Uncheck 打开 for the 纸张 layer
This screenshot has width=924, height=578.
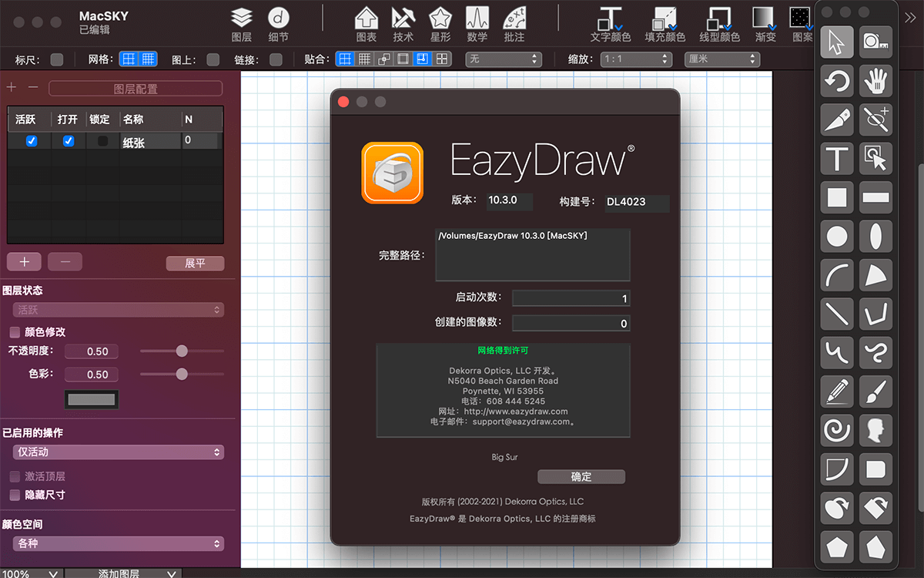(x=69, y=141)
